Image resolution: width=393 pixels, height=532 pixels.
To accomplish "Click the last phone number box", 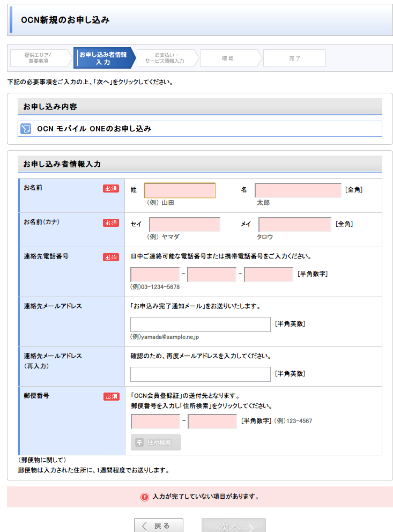I will (x=268, y=275).
